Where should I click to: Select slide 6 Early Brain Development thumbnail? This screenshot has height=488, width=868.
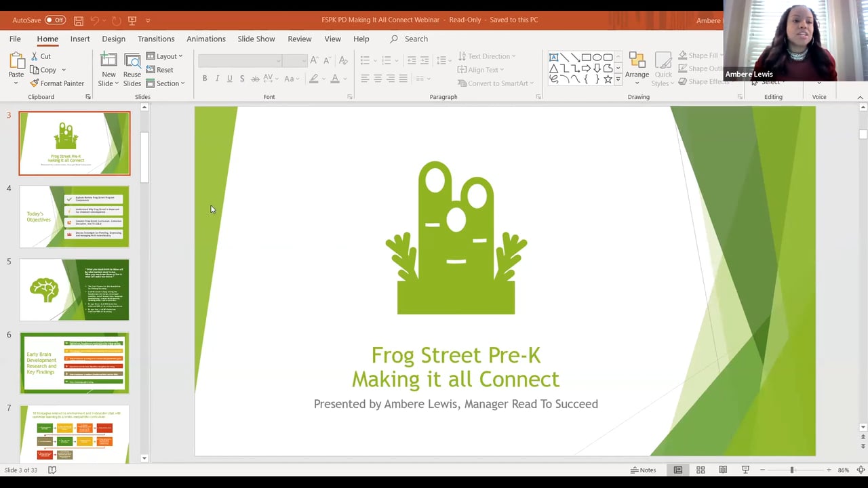(75, 363)
